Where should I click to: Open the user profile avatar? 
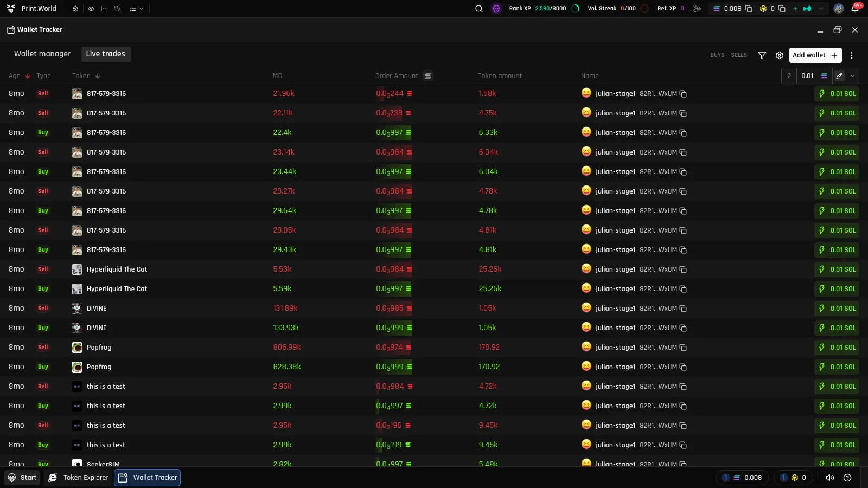pyautogui.click(x=839, y=9)
